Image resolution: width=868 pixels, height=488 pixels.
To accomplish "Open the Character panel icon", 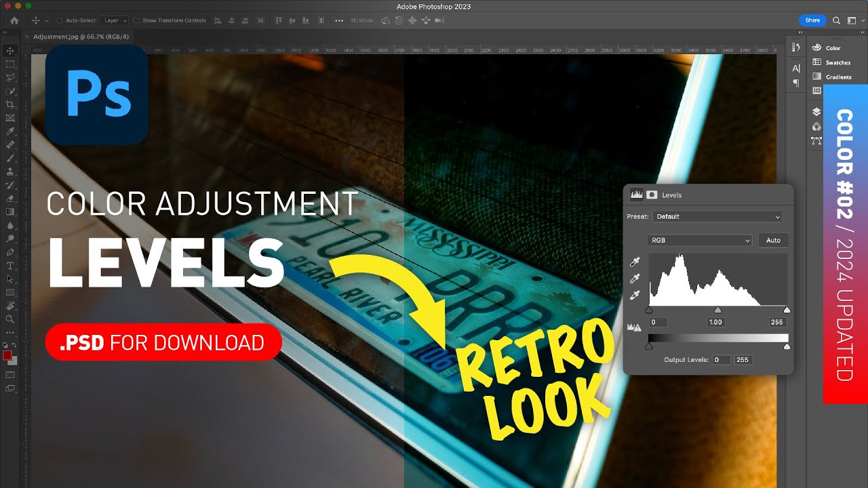I will click(796, 68).
